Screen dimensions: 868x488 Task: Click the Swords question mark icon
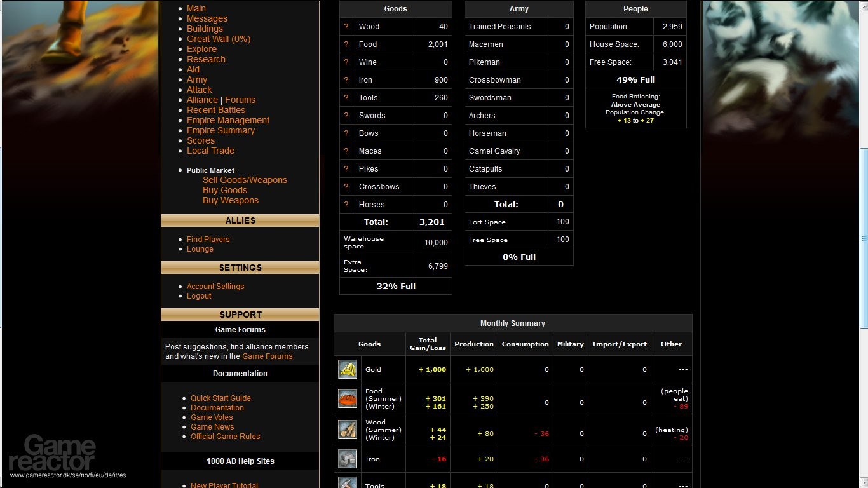[346, 115]
